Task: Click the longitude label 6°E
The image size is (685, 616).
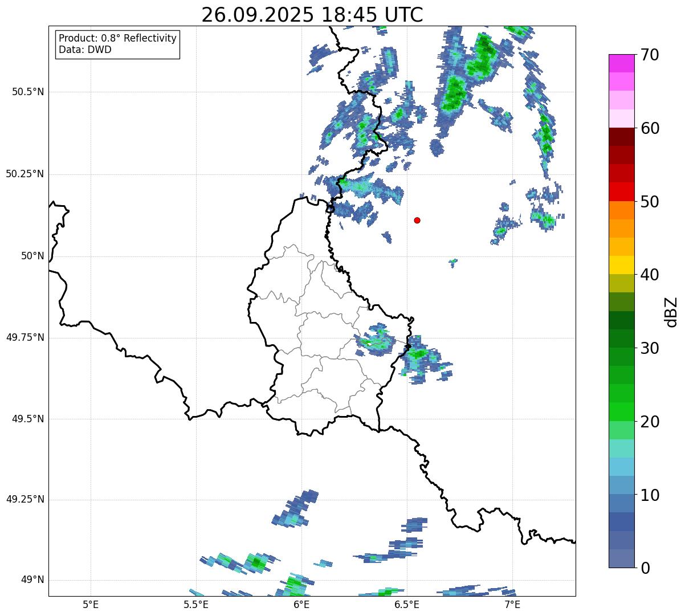Action: pos(301,604)
